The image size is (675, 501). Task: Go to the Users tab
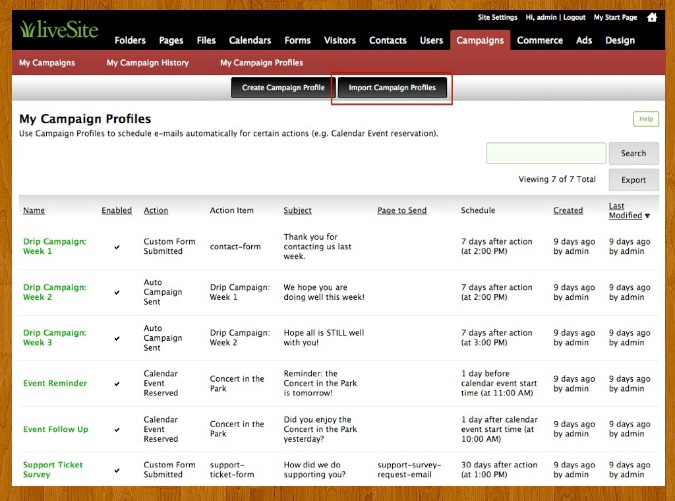pos(431,40)
